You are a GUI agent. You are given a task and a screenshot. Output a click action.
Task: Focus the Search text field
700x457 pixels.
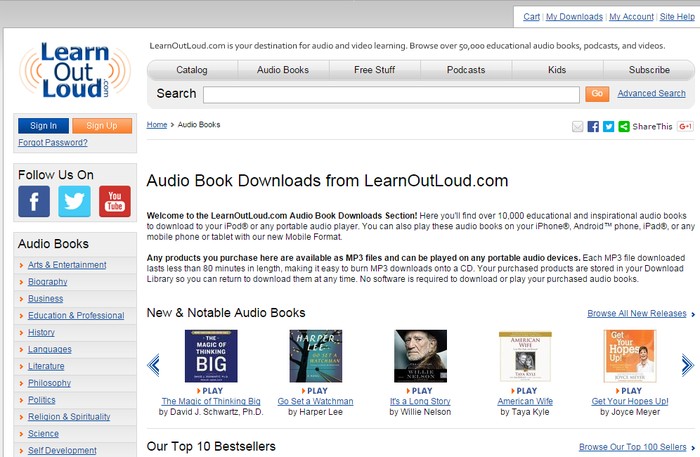click(x=391, y=95)
